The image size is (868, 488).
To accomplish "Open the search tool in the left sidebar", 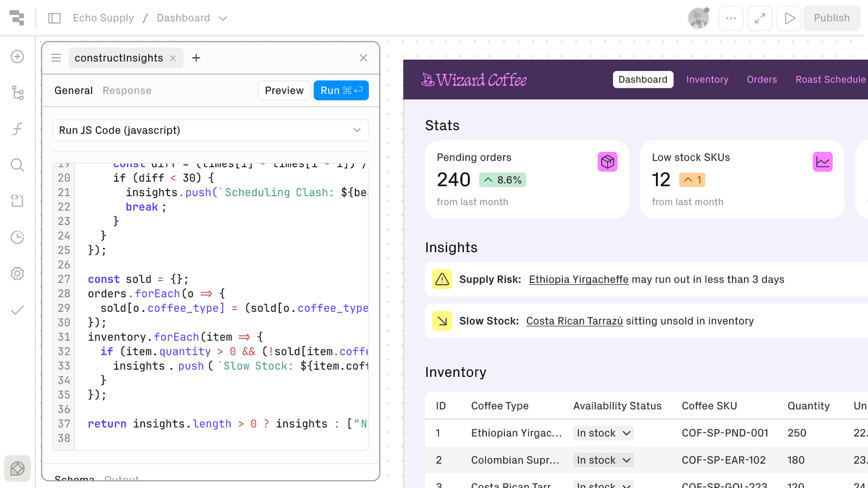I will pos(17,165).
